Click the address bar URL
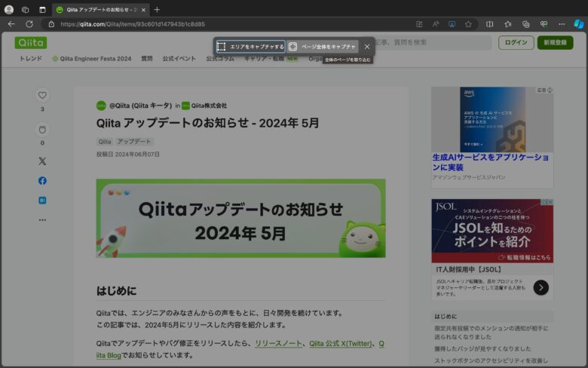This screenshot has height=368, width=588. click(x=133, y=24)
